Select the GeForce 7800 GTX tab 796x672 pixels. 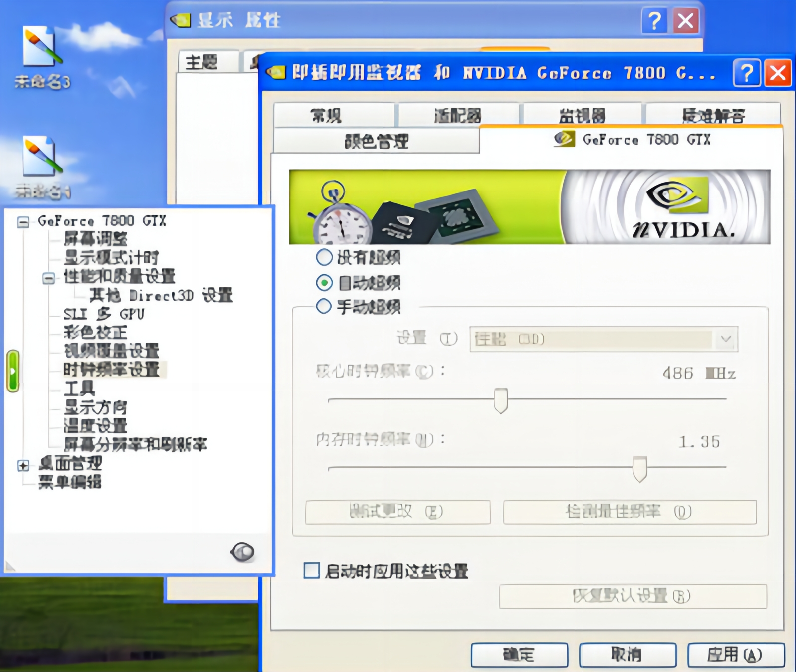tap(631, 139)
